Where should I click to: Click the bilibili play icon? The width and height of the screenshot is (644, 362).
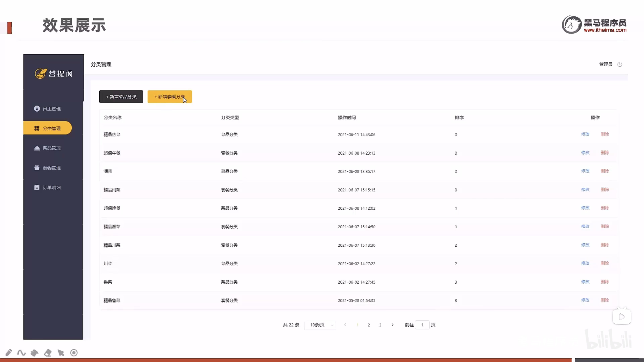(622, 317)
